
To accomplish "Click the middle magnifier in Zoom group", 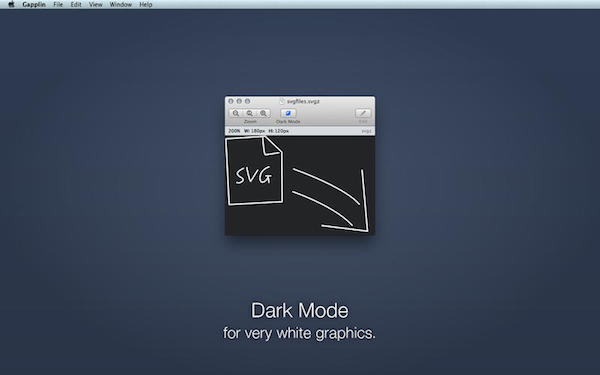I will click(x=249, y=113).
